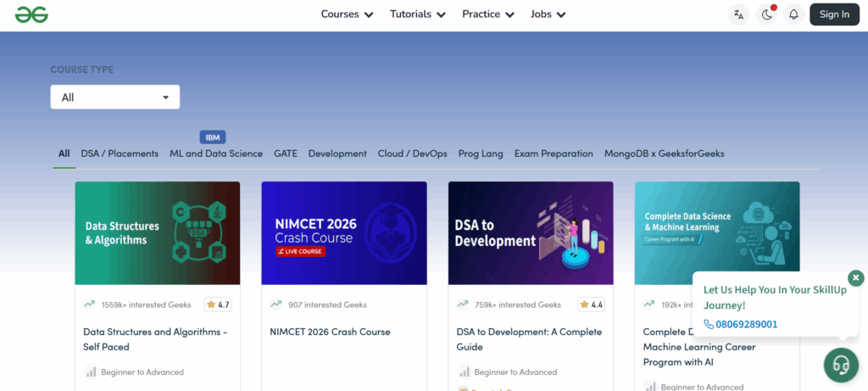The height and width of the screenshot is (391, 868).
Task: Click the red LIVE COURSE badge
Action: (301, 252)
